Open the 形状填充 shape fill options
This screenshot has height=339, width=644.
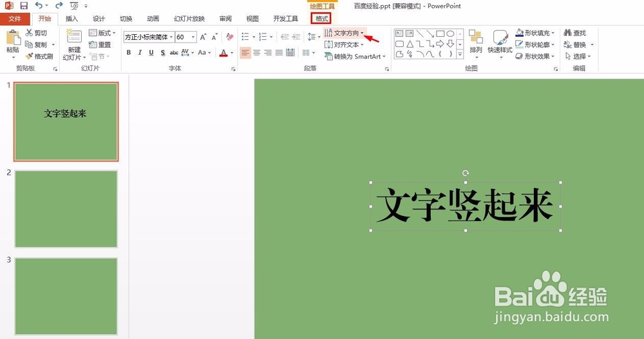[x=535, y=33]
